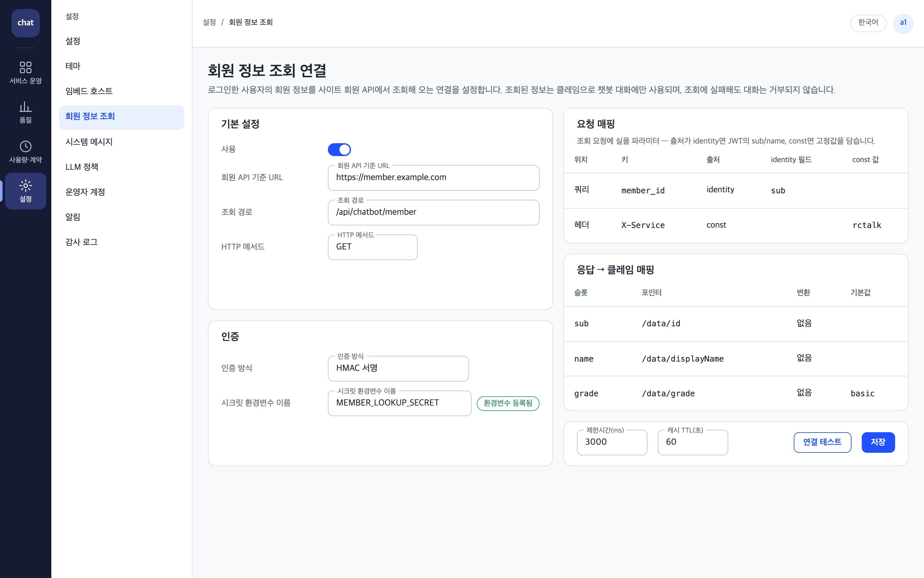
Task: Focus the 조회 경로 input field
Action: coord(433,213)
